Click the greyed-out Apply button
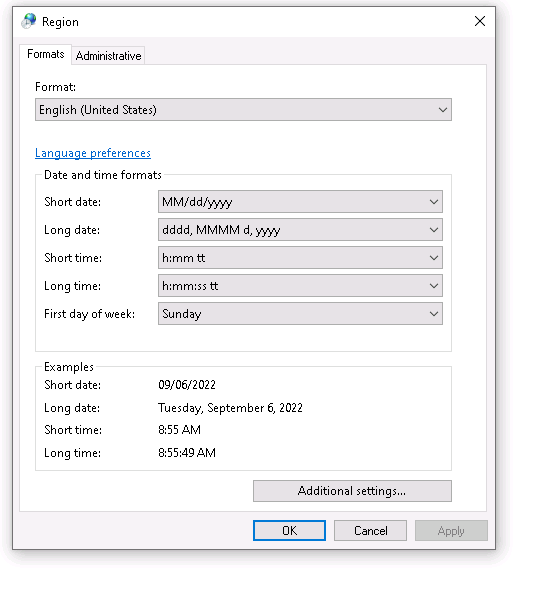Screen dimensions: 533x589 tap(451, 531)
